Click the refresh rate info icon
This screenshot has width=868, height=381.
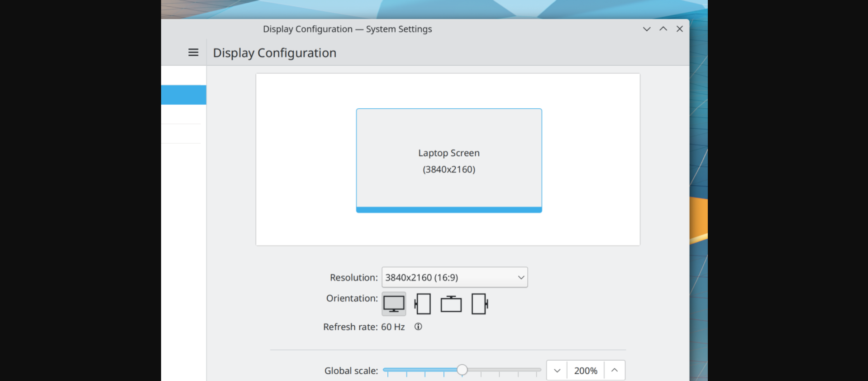418,327
